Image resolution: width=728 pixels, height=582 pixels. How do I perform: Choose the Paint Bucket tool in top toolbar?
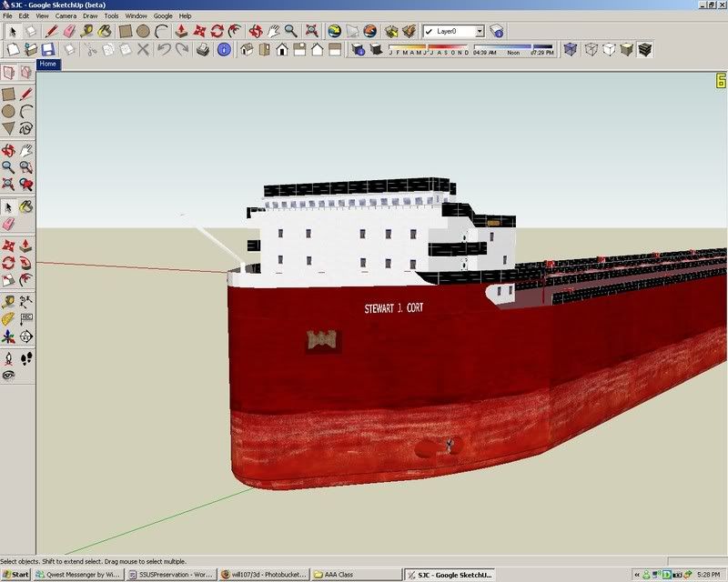pos(105,31)
